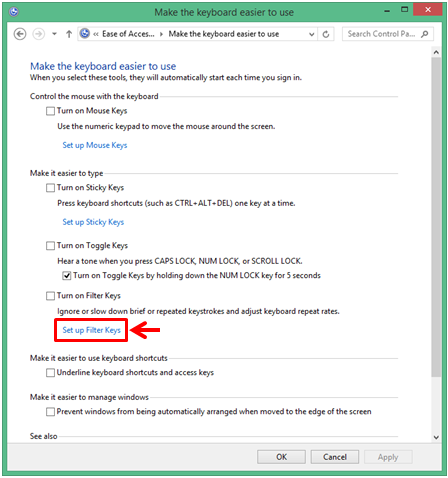The image size is (448, 478).
Task: Click 'Make it easier to manage windows' label
Action: click(89, 397)
